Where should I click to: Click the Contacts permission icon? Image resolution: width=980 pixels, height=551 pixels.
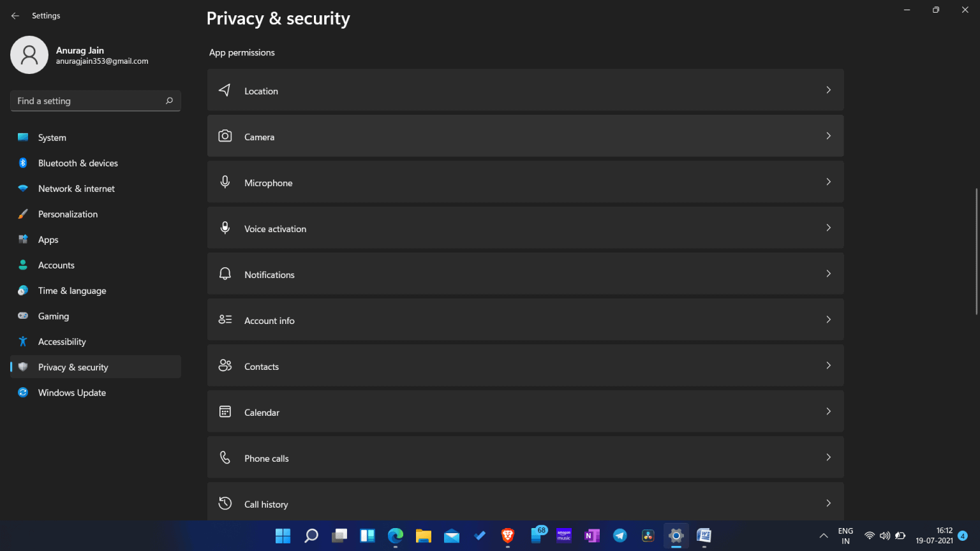(x=225, y=365)
